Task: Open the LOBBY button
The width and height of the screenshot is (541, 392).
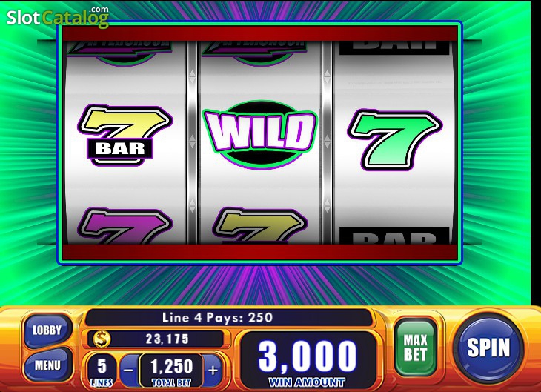Action: [x=47, y=330]
